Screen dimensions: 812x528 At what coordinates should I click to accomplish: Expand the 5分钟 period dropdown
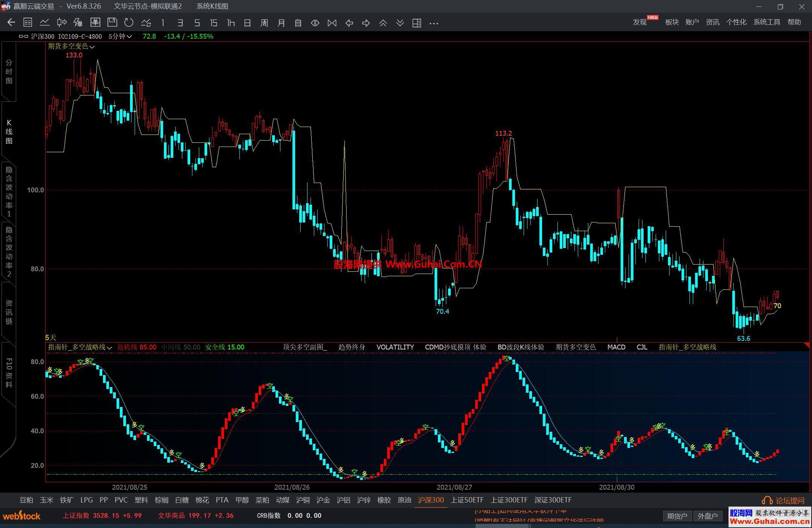click(x=120, y=36)
